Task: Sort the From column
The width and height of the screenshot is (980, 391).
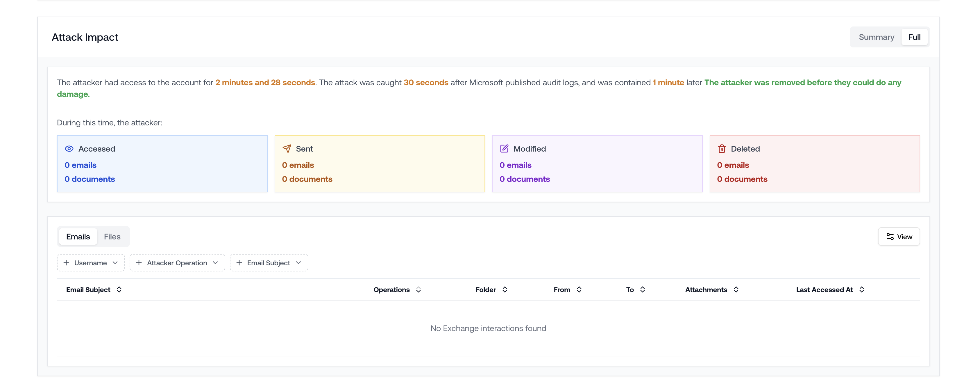Action: 579,290
